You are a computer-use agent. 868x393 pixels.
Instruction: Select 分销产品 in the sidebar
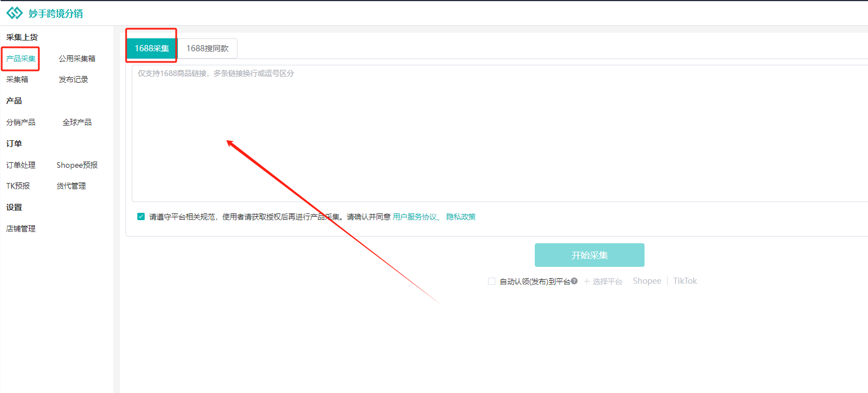(21, 122)
